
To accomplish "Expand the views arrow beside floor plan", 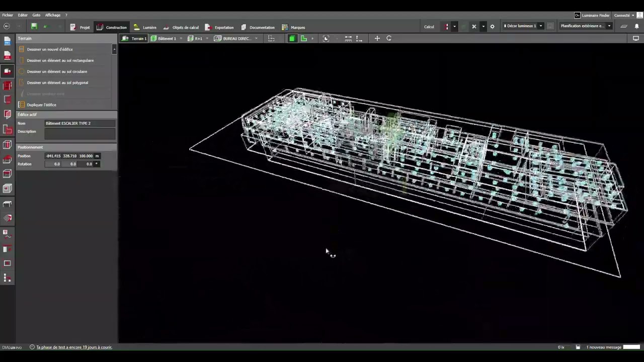I will (312, 38).
